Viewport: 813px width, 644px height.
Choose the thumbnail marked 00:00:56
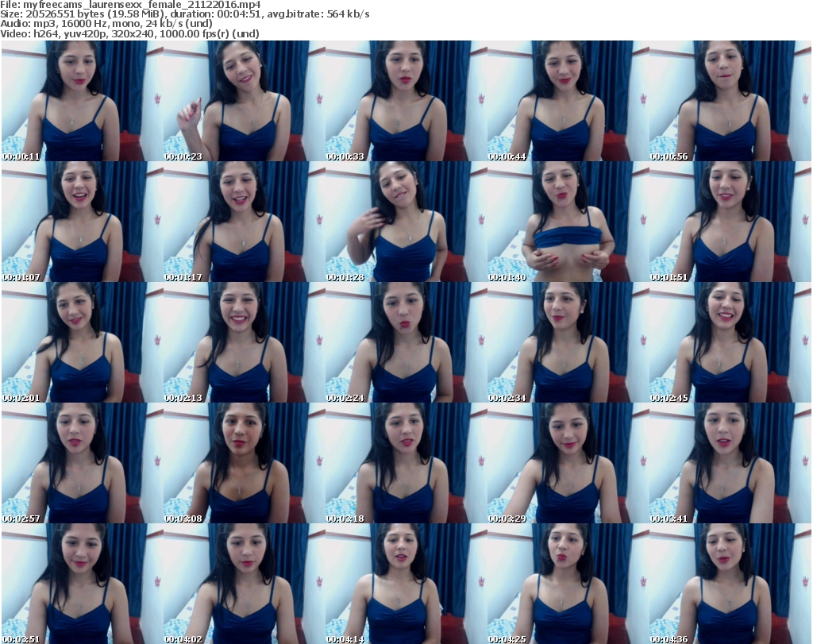730,101
